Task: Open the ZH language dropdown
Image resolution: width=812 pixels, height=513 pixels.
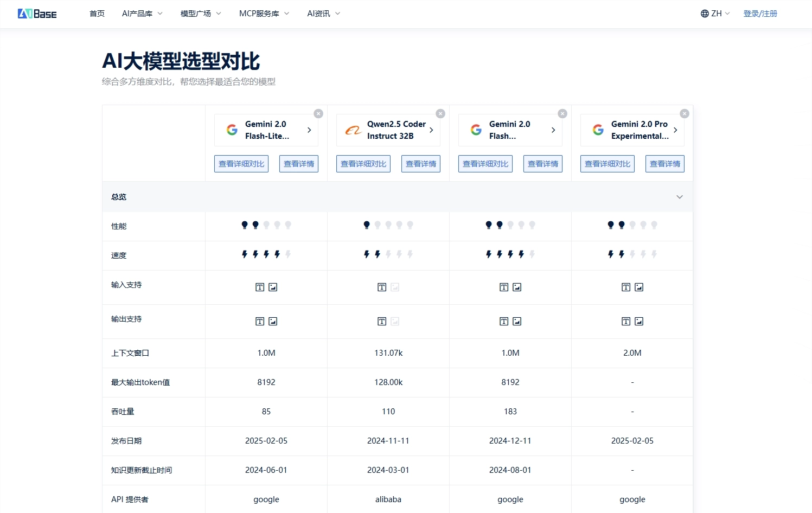Action: coord(715,14)
